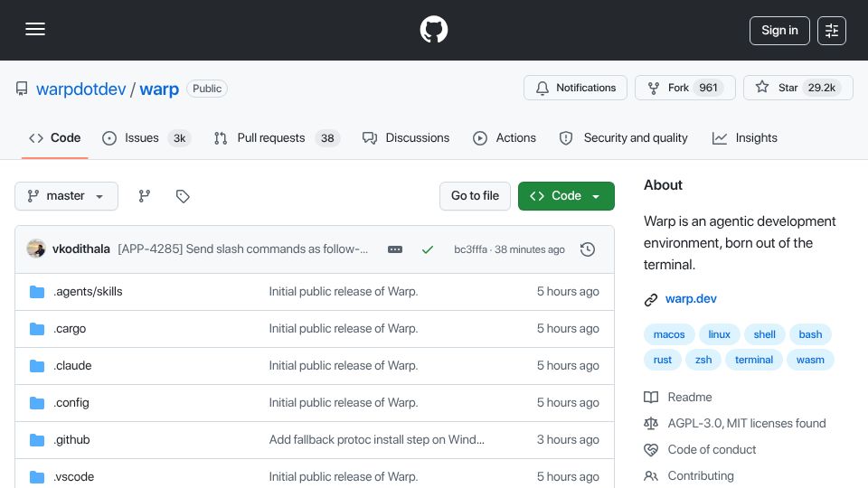Open the .vscode folder
This screenshot has height=488, width=868.
(x=73, y=477)
